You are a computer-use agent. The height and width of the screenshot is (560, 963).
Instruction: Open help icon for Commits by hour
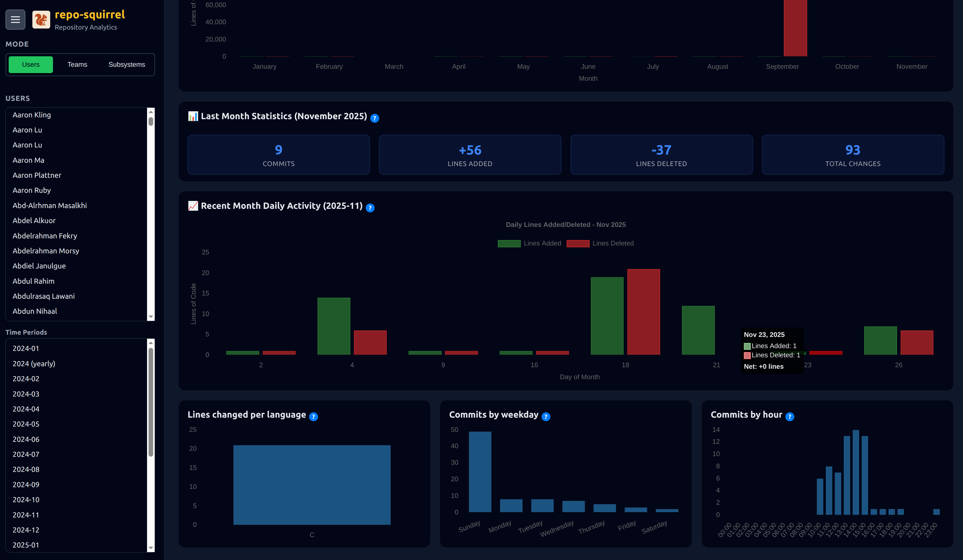point(789,417)
